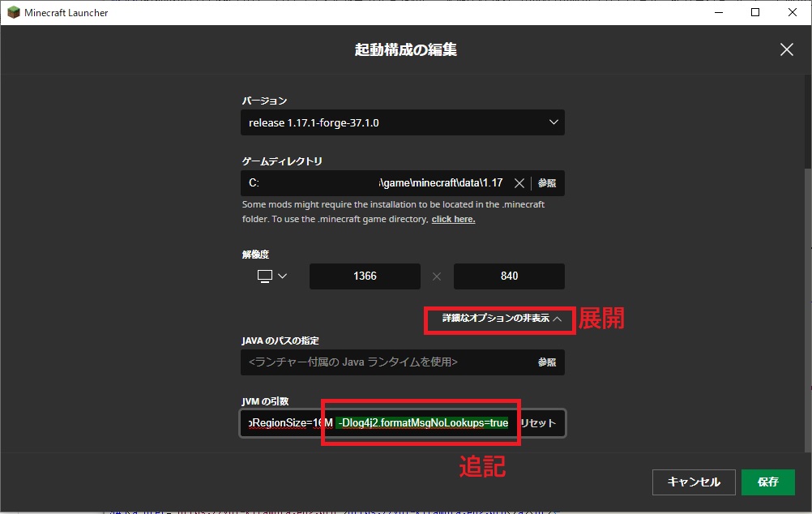This screenshot has width=812, height=514.
Task: Save the installation settings (保存)
Action: pyautogui.click(x=768, y=482)
